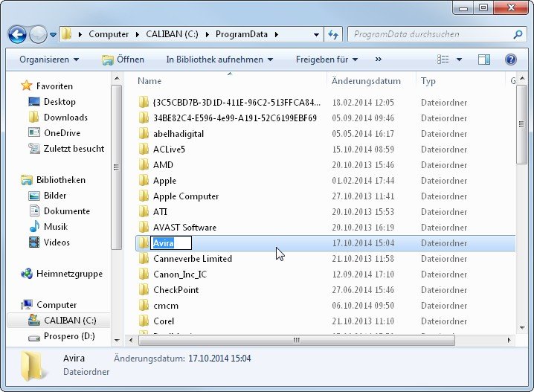
Task: Select the cmcm folder icon
Action: (x=144, y=306)
